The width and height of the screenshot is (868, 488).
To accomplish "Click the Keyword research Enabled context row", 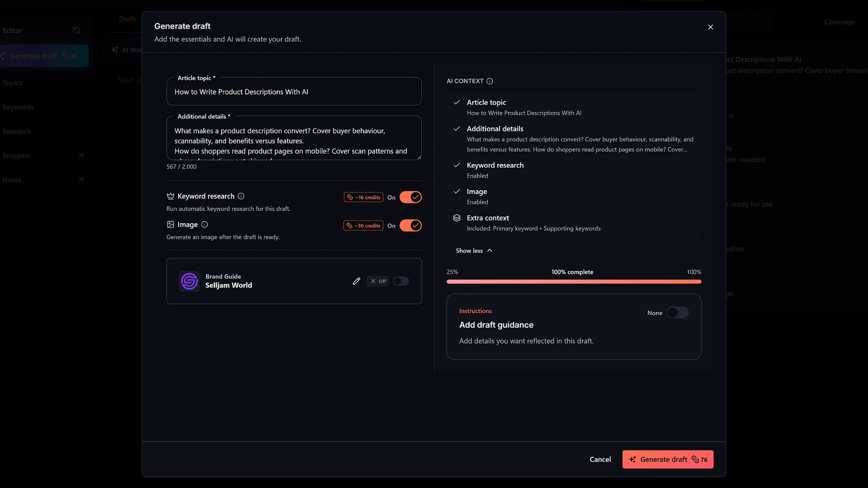I will (x=574, y=170).
